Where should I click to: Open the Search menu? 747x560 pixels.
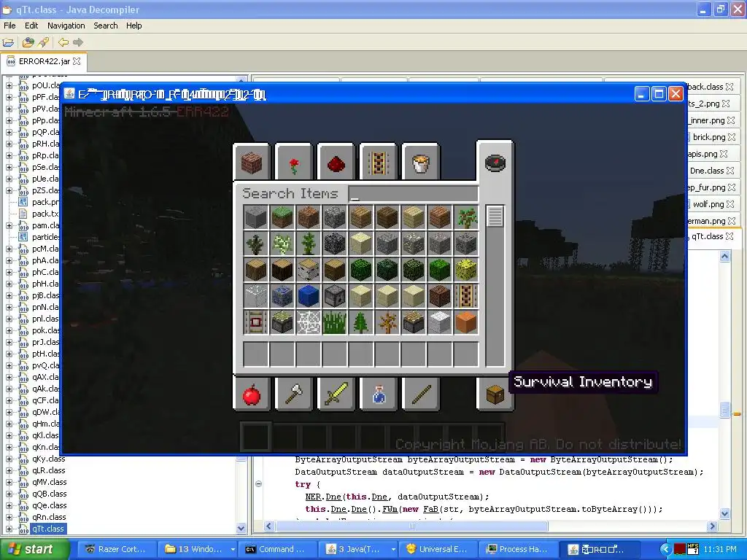(x=106, y=26)
